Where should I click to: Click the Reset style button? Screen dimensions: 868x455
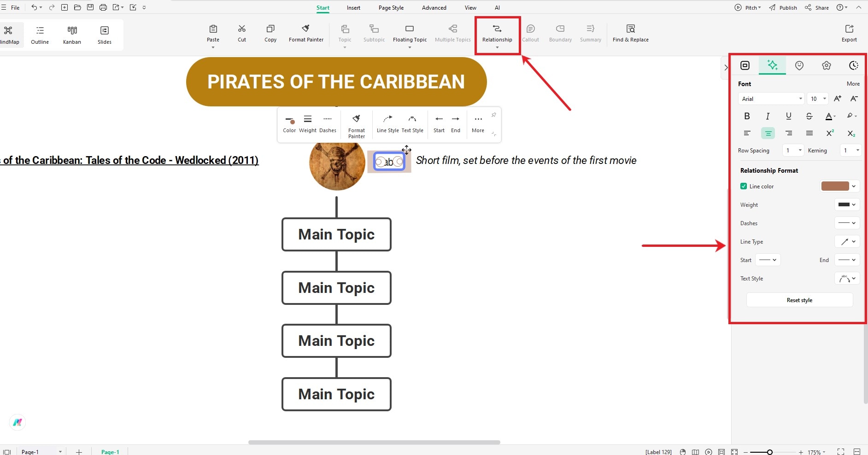(799, 300)
